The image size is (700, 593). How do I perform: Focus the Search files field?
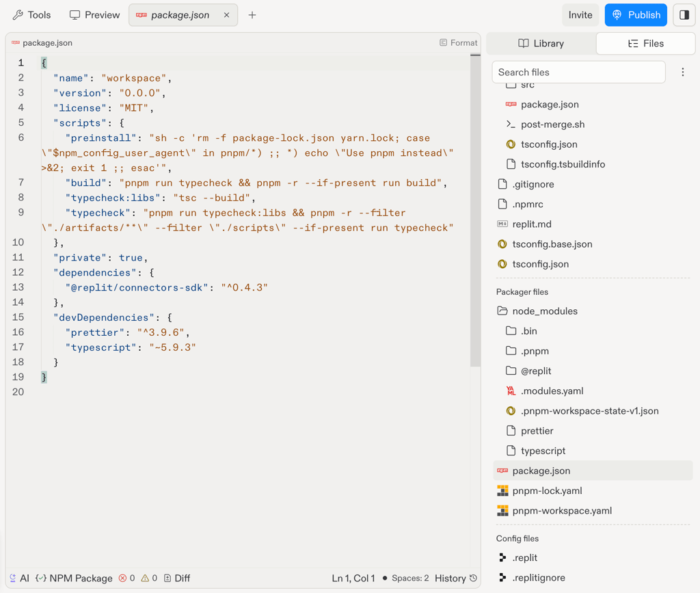(578, 73)
